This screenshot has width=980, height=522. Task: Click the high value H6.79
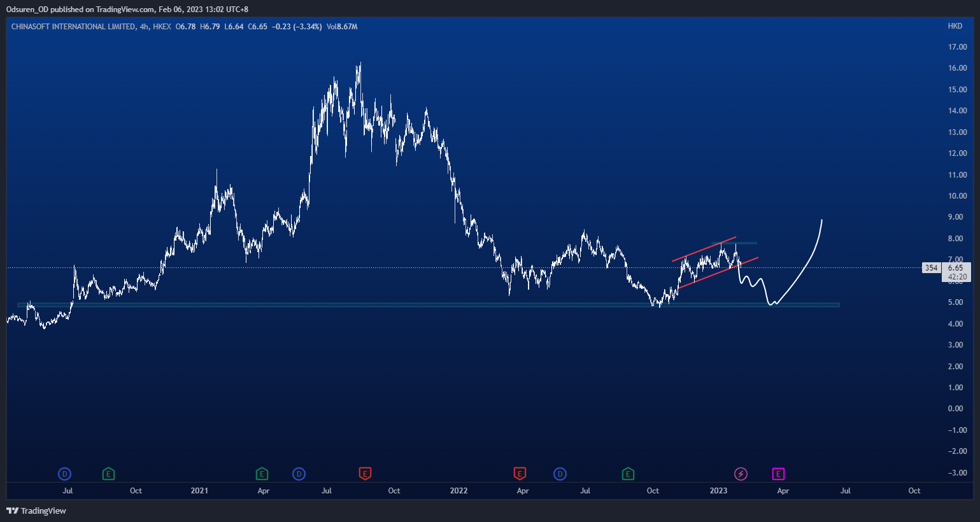point(210,27)
